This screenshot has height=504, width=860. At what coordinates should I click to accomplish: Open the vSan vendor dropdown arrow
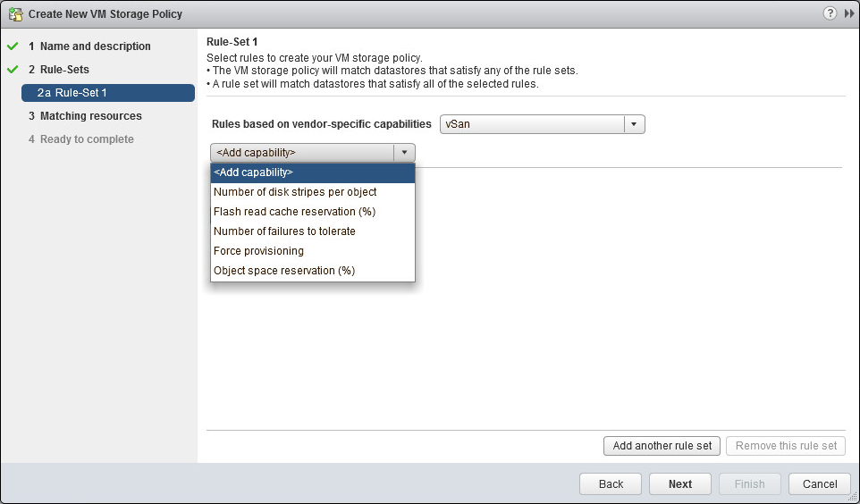[x=633, y=124]
